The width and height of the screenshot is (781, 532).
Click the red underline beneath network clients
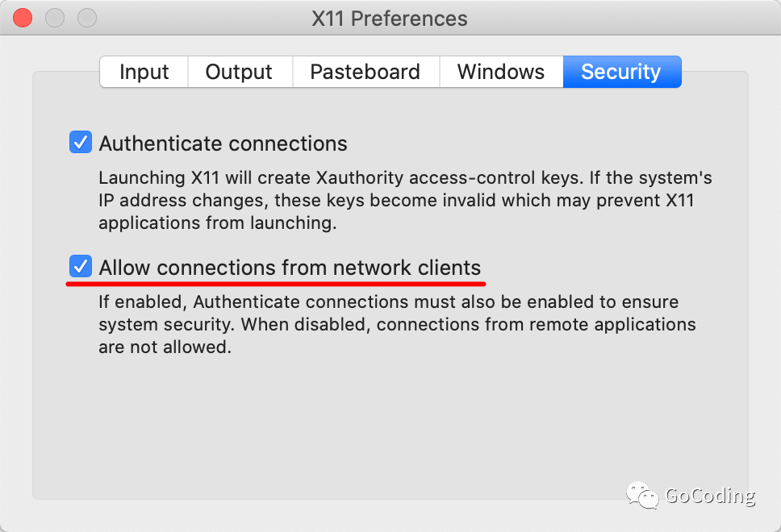click(276, 284)
